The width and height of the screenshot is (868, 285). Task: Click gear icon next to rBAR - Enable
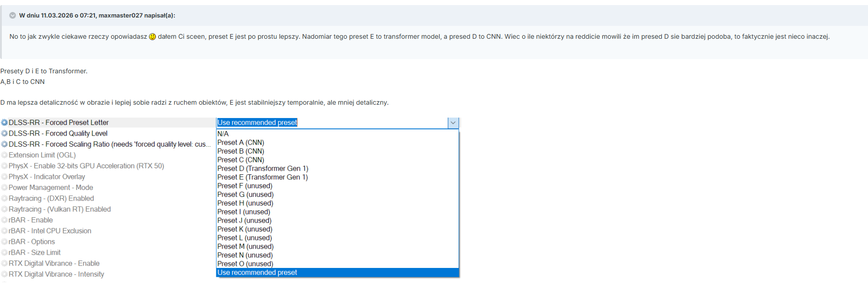(x=4, y=220)
